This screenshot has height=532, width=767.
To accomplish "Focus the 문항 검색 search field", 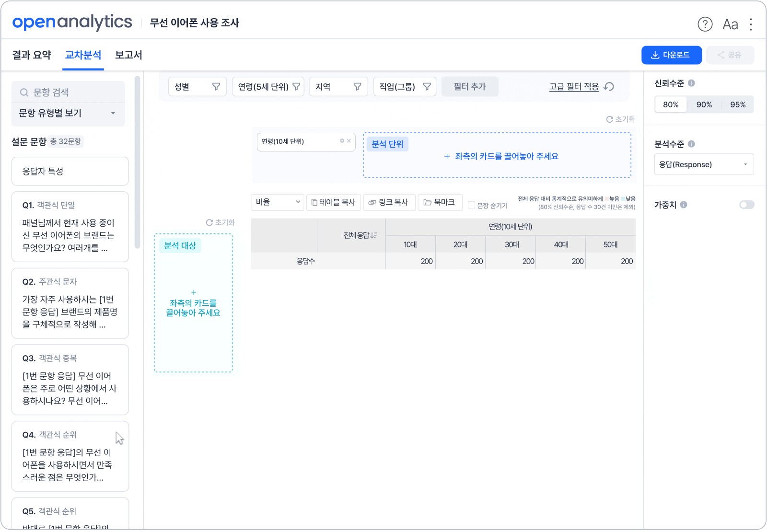I will [68, 92].
